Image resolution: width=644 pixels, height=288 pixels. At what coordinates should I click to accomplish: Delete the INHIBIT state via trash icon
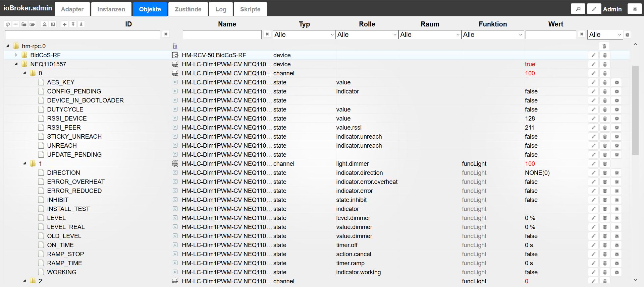click(605, 200)
